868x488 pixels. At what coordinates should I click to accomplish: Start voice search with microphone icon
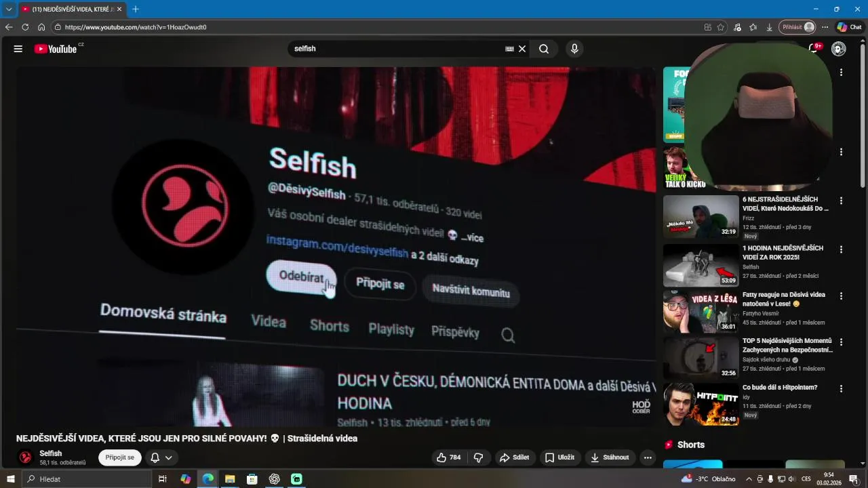(x=574, y=49)
